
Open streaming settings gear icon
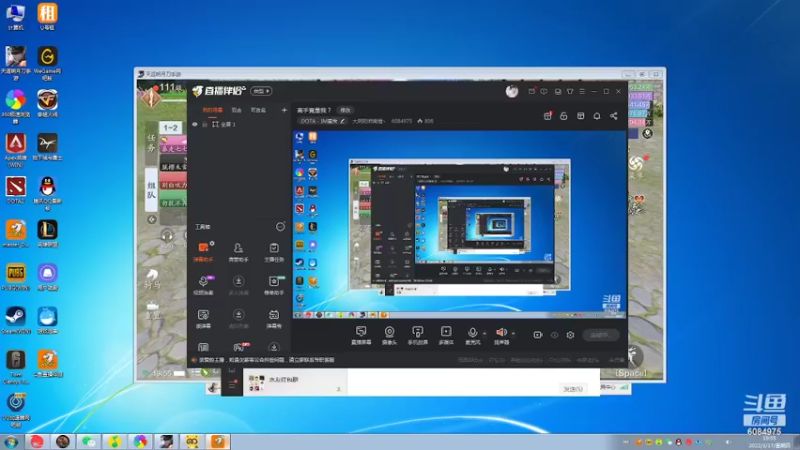[570, 335]
